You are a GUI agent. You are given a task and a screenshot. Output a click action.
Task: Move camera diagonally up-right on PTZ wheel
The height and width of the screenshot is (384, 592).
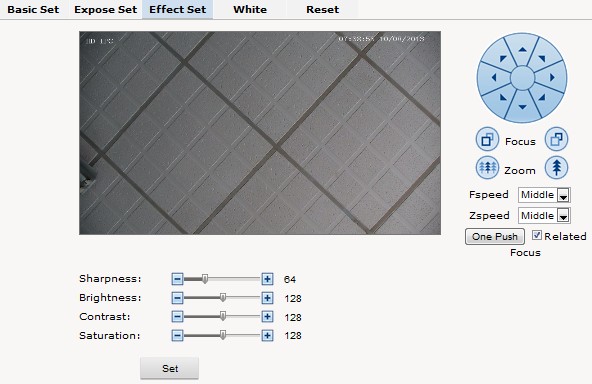click(x=542, y=58)
